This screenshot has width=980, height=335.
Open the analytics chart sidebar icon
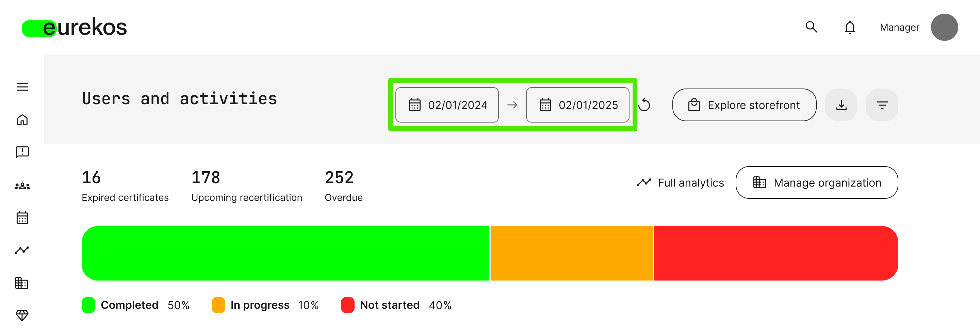(x=22, y=250)
